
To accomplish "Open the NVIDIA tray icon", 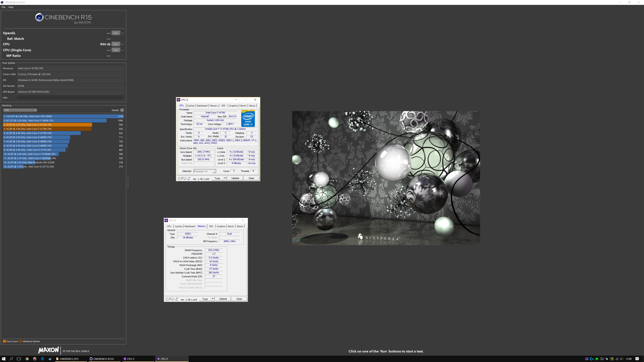I will (x=612, y=359).
